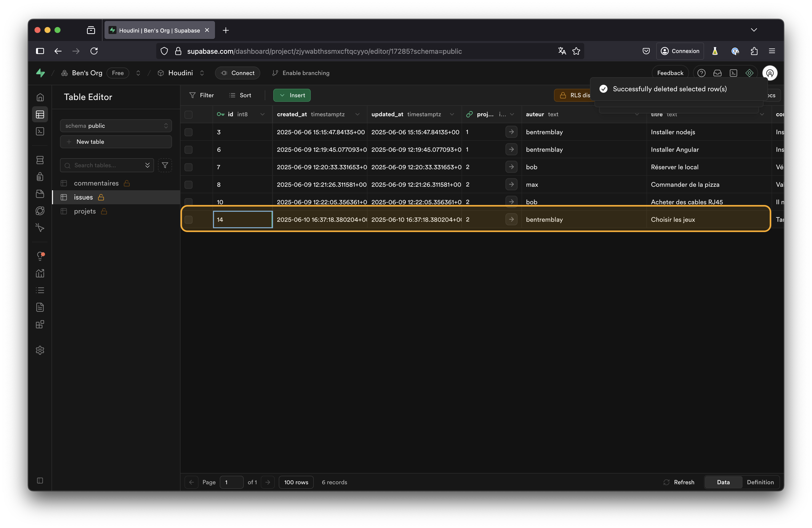This screenshot has width=812, height=528.
Task: Expand the organization switcher next to Free
Action: pyautogui.click(x=138, y=73)
